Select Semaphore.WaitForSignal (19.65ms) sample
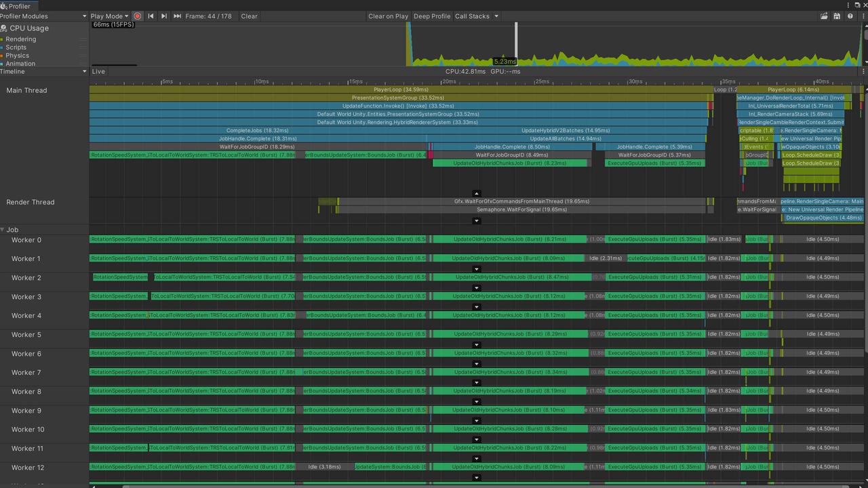The image size is (868, 488). (x=521, y=209)
